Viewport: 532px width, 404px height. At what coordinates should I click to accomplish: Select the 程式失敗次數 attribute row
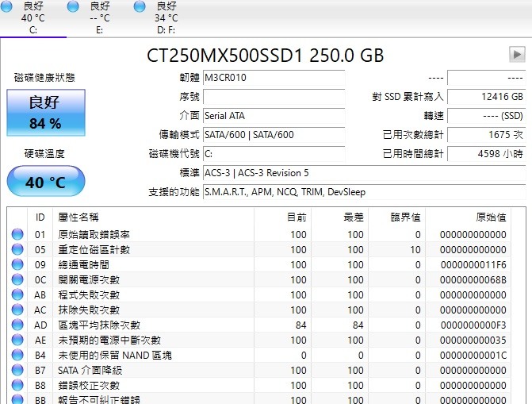coord(259,294)
